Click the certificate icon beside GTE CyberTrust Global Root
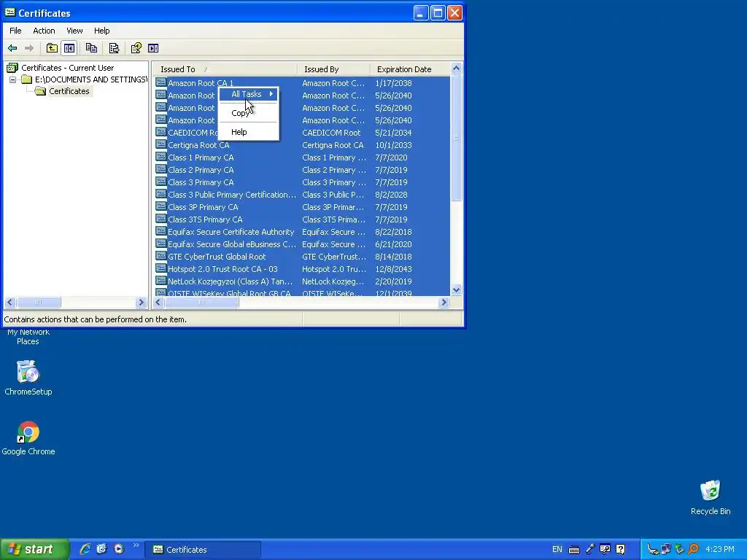 coord(161,256)
